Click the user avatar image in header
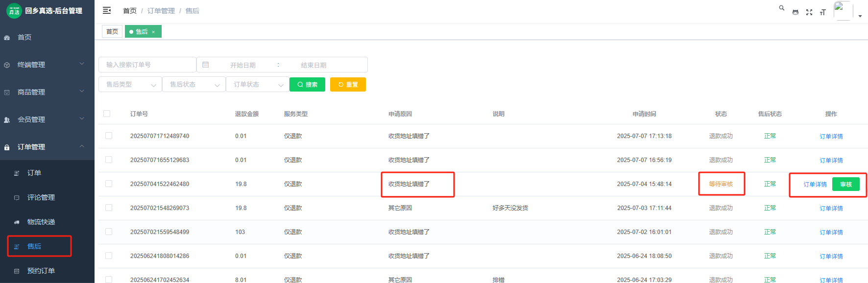Image resolution: width=868 pixels, height=283 pixels. click(843, 11)
